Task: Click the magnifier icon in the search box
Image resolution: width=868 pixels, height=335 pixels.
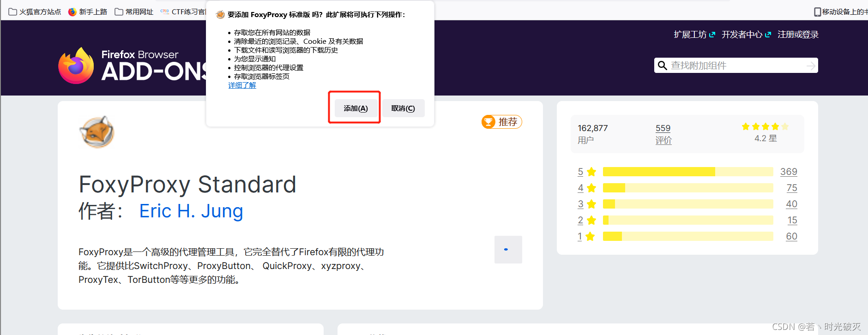Action: (662, 66)
